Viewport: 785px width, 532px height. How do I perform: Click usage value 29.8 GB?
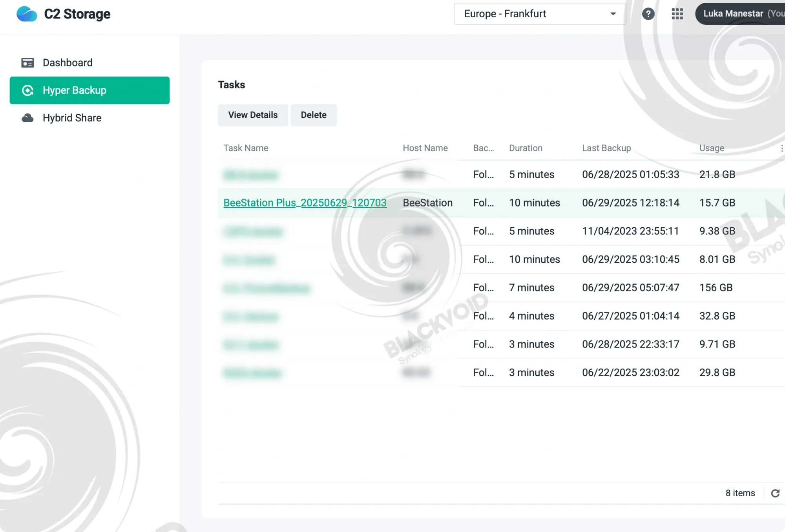click(717, 372)
